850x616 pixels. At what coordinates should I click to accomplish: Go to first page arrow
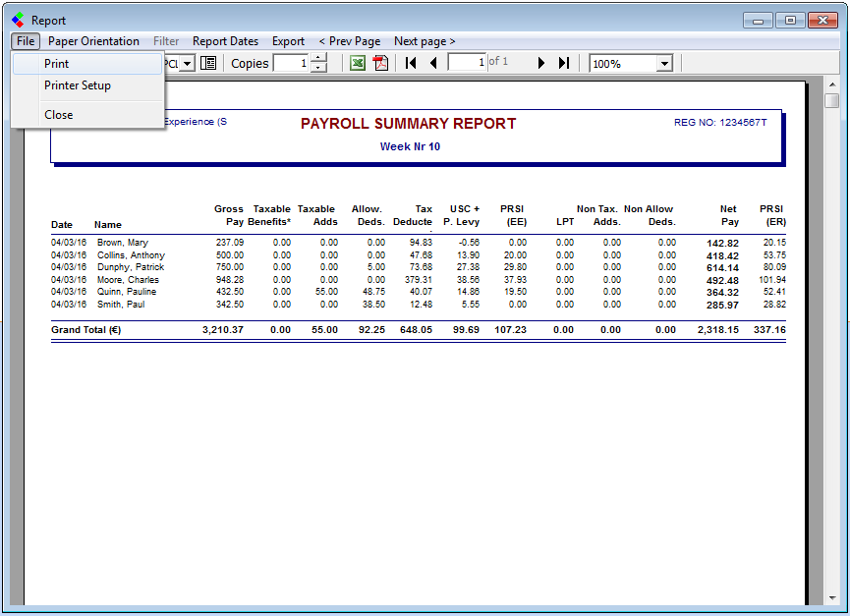pos(411,64)
